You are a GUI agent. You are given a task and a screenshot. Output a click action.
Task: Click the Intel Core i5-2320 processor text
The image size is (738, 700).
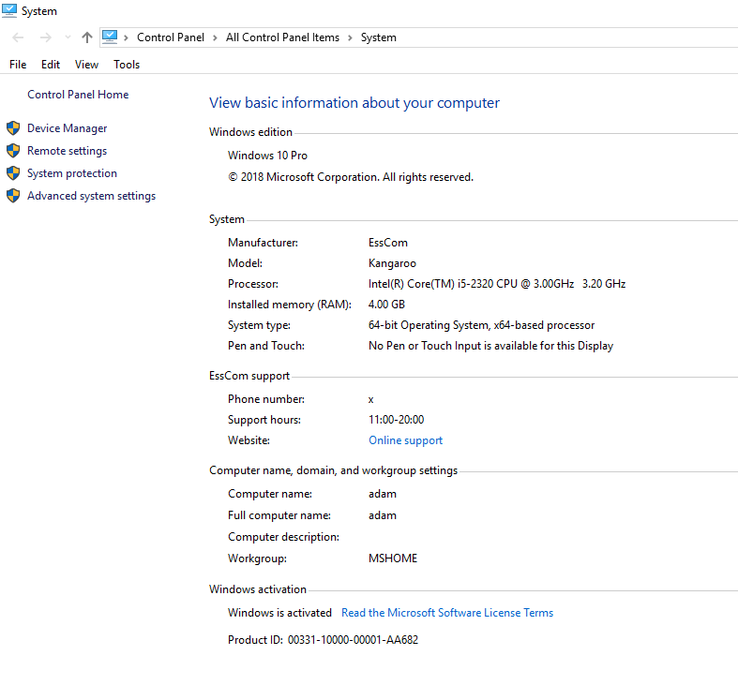[497, 284]
